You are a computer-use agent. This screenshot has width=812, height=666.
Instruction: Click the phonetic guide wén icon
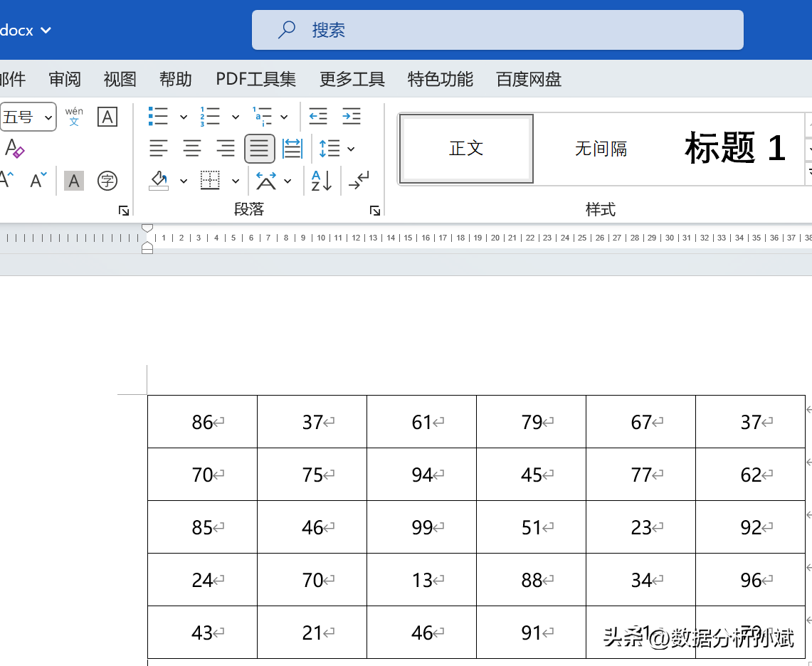click(74, 117)
